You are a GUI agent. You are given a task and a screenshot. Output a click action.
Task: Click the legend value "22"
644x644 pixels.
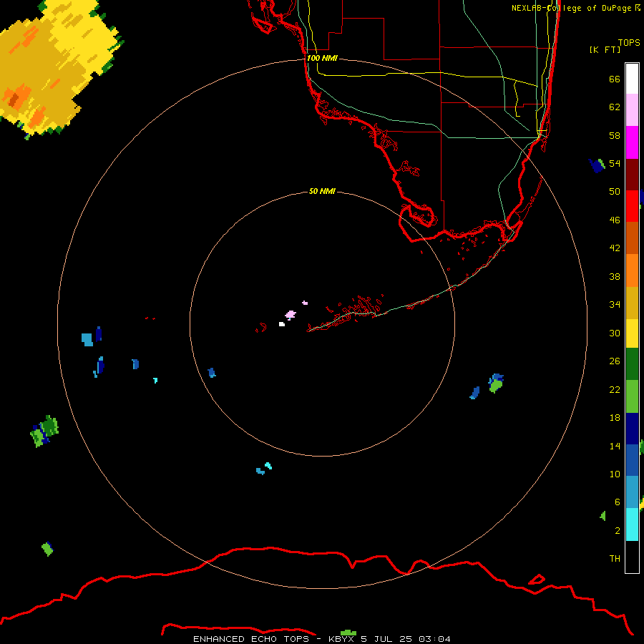tap(615, 390)
